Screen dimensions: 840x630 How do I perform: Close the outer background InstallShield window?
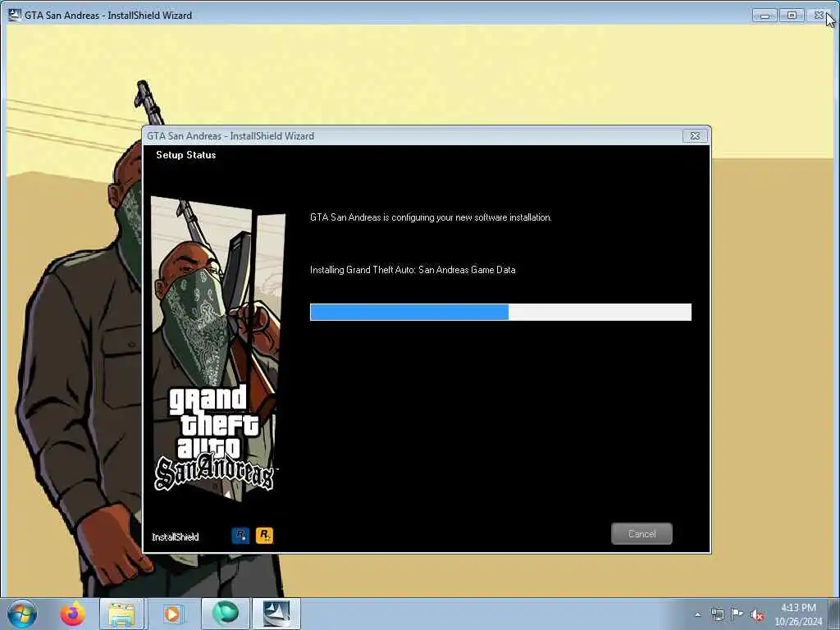819,16
